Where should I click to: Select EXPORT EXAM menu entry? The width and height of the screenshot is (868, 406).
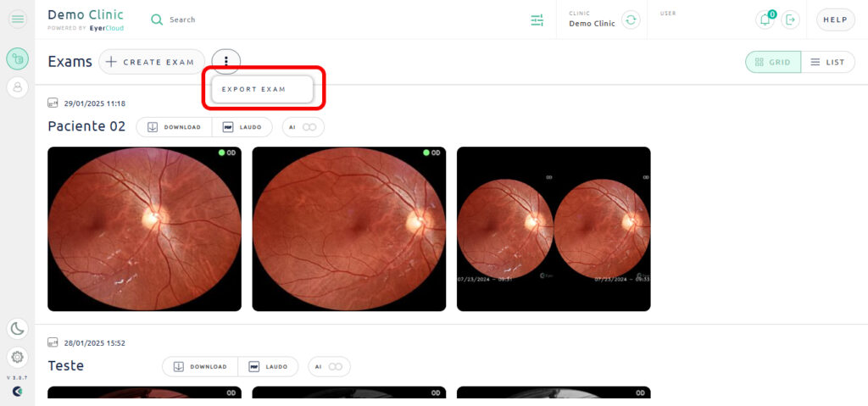coord(263,89)
